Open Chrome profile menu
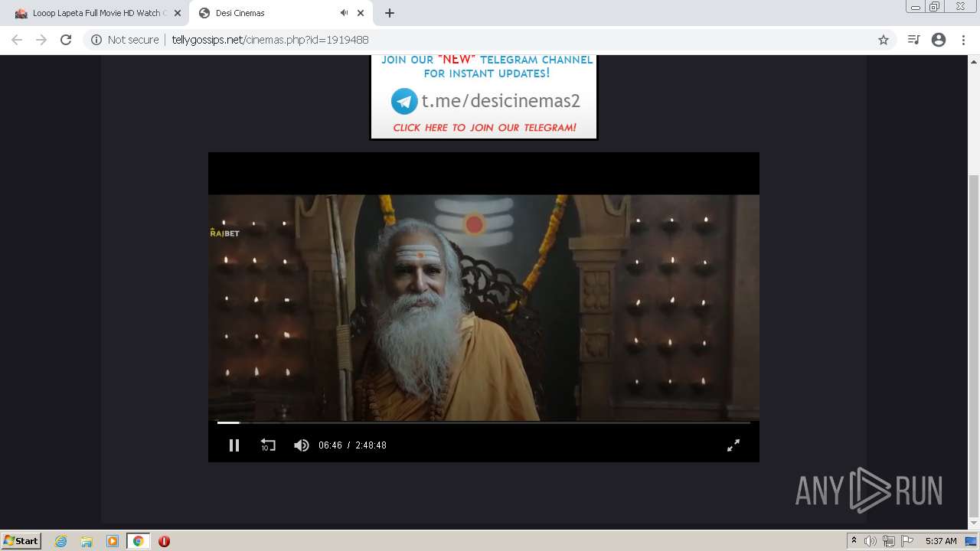 (939, 40)
